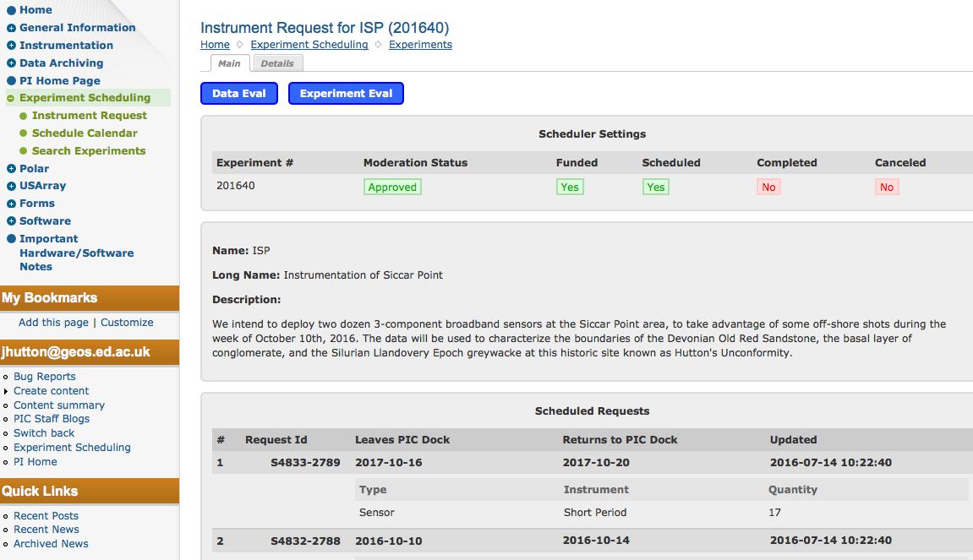Click the Polar expand icon
Viewport: 973px width, 560px height.
point(11,169)
